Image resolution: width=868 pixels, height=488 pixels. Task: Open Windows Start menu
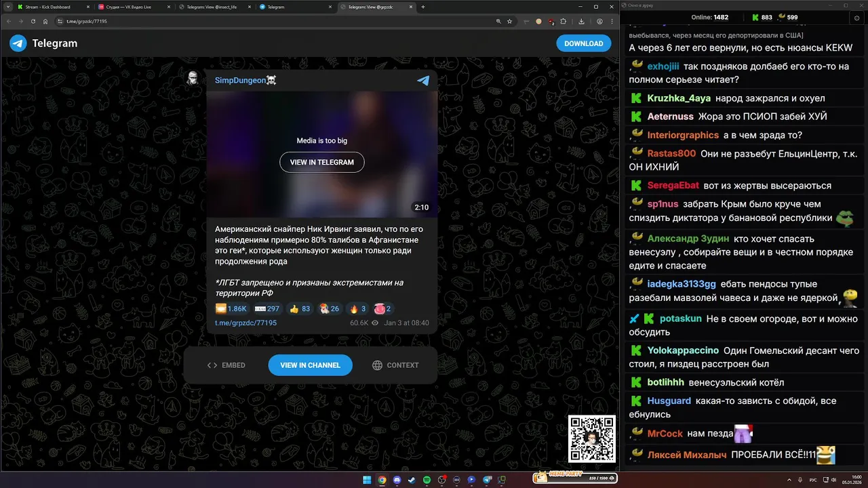tap(367, 480)
